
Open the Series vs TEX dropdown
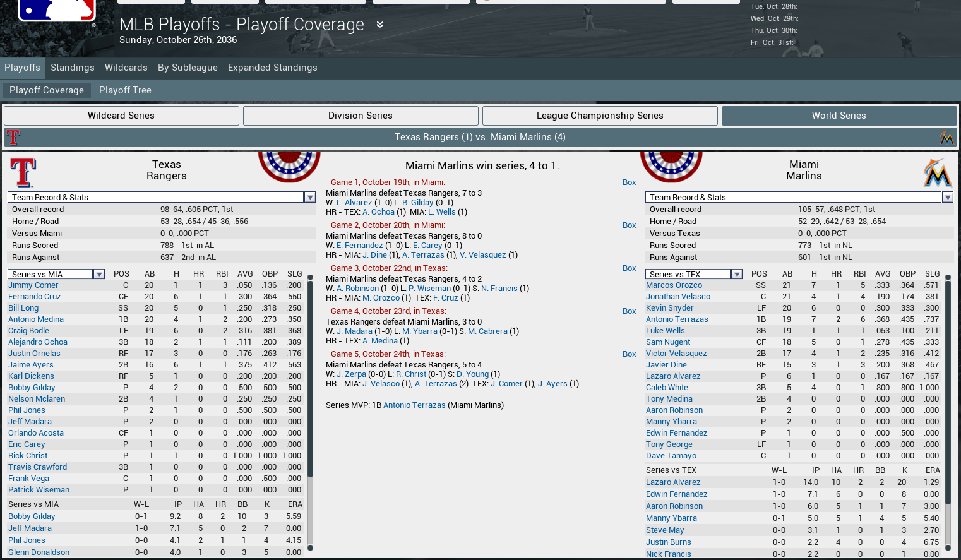[x=737, y=274]
